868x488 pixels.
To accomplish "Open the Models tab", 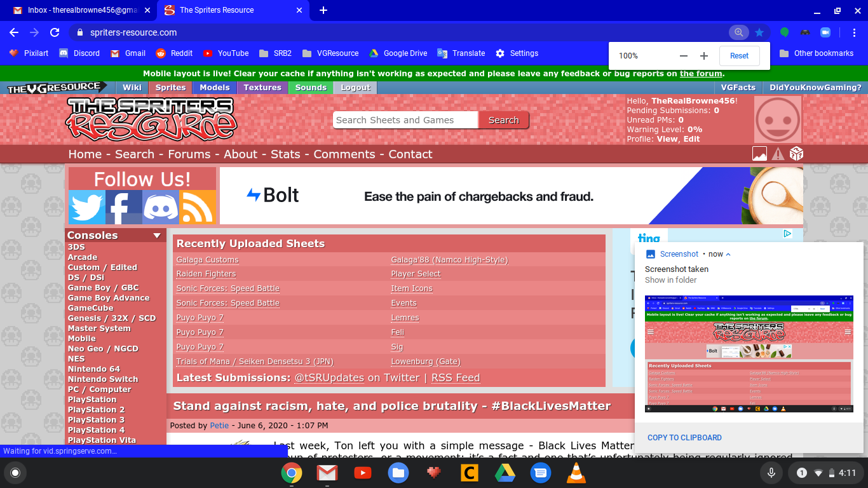I will click(x=215, y=88).
